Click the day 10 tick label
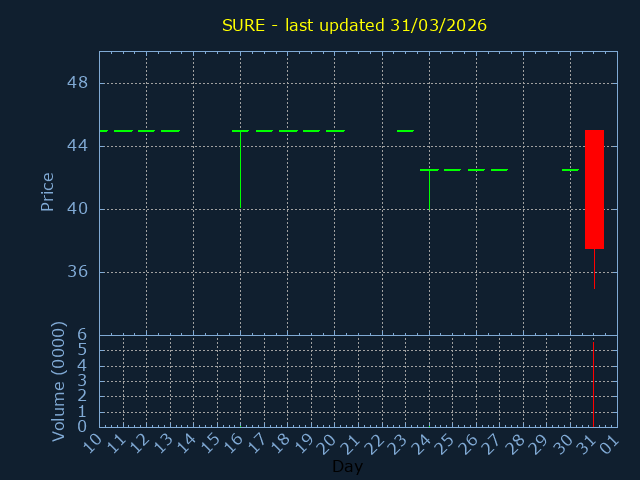640x480 pixels. click(92, 441)
